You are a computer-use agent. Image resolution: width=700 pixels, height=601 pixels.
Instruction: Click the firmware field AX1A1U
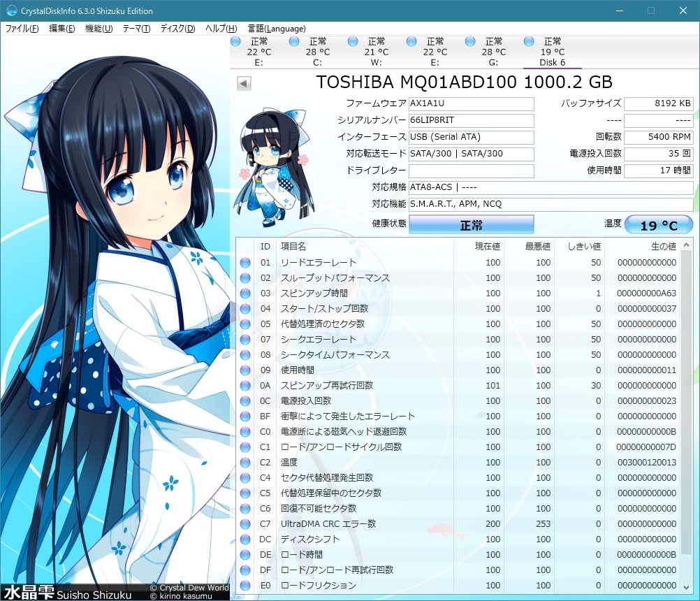point(472,103)
